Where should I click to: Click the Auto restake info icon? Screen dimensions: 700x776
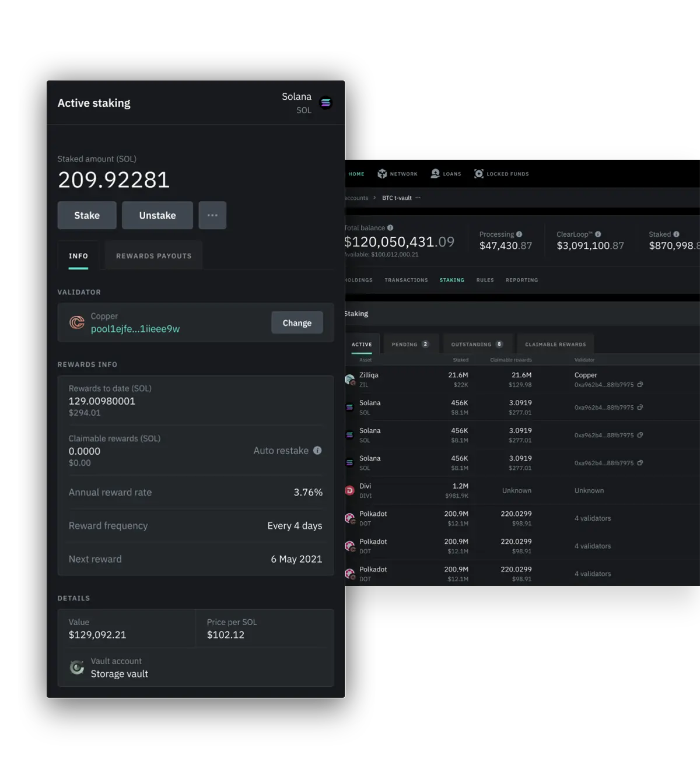pyautogui.click(x=317, y=451)
